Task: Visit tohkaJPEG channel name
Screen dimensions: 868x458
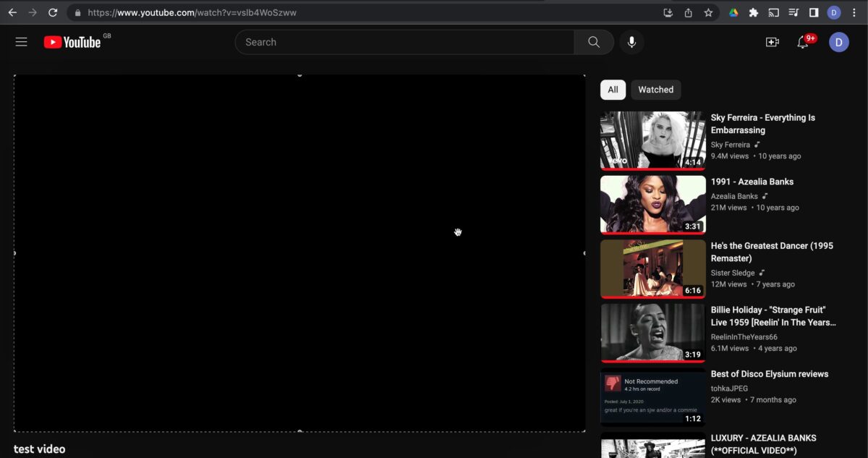Action: coord(731,389)
